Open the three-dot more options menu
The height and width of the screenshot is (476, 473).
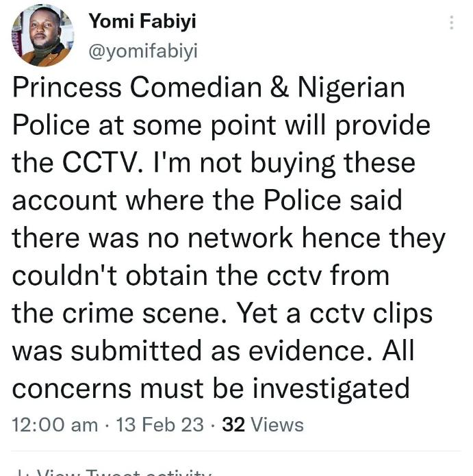[451, 23]
